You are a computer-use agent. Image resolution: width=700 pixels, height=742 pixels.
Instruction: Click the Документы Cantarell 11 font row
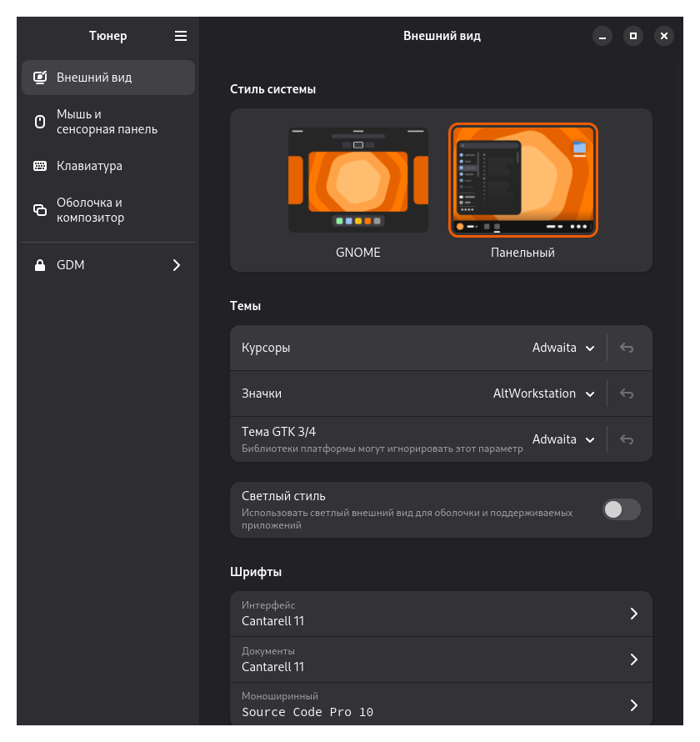(441, 659)
